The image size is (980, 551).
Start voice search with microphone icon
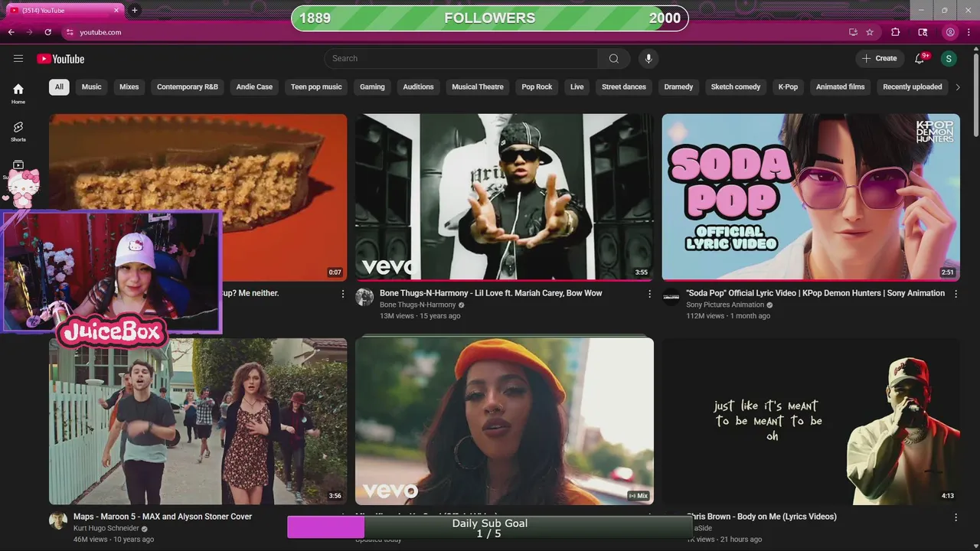648,59
